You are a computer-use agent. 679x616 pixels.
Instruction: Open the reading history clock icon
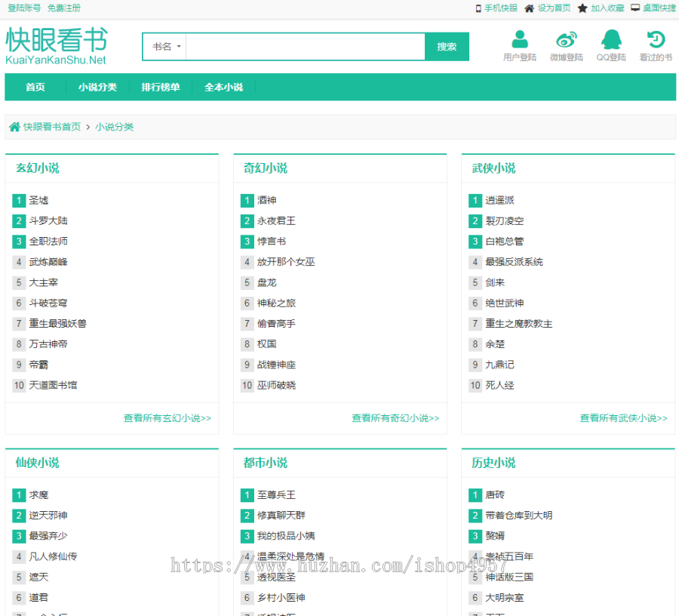pyautogui.click(x=656, y=39)
